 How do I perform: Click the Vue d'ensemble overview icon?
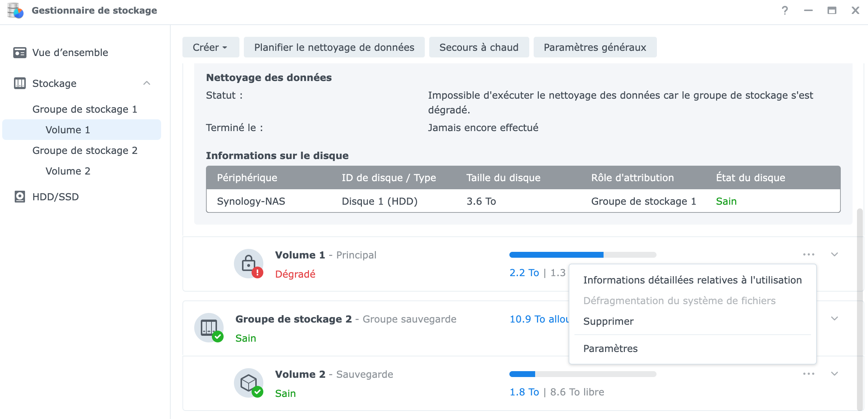click(19, 53)
